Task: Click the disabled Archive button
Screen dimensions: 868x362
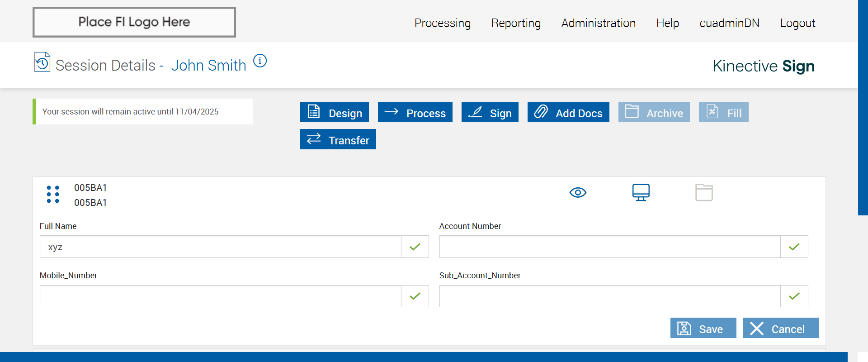Action: pyautogui.click(x=654, y=112)
